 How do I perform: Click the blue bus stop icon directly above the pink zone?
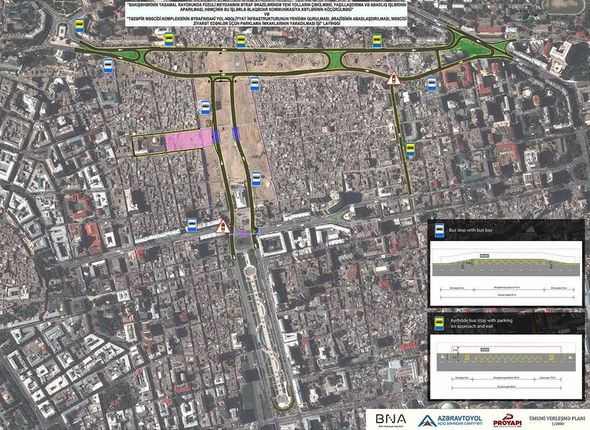(x=205, y=107)
